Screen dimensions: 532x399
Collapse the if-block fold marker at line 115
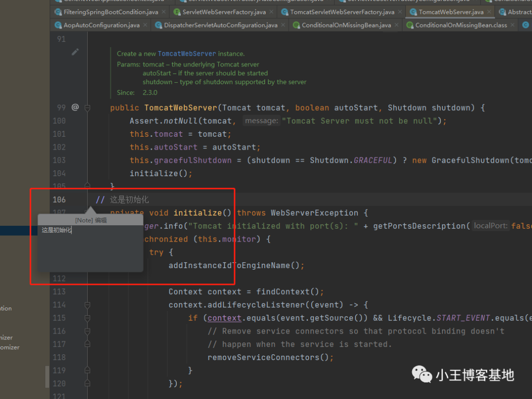[x=87, y=318]
